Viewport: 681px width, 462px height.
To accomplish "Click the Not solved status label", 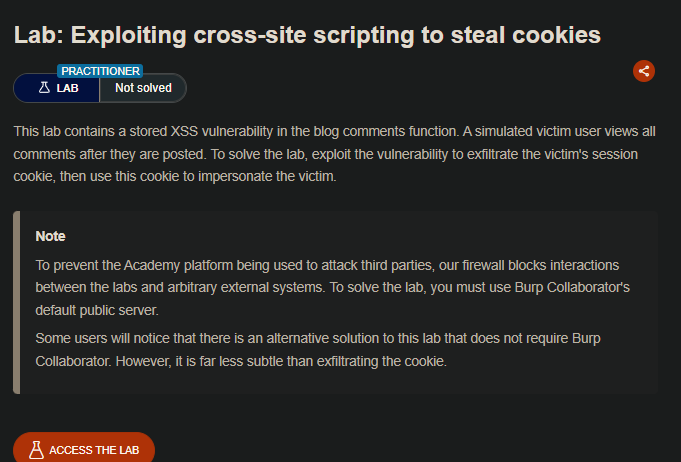I will click(x=143, y=88).
